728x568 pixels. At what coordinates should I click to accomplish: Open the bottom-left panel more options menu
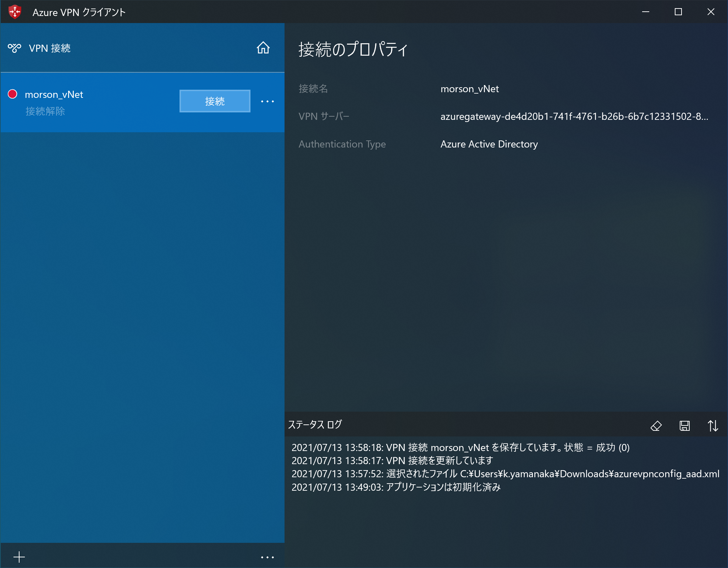click(267, 557)
